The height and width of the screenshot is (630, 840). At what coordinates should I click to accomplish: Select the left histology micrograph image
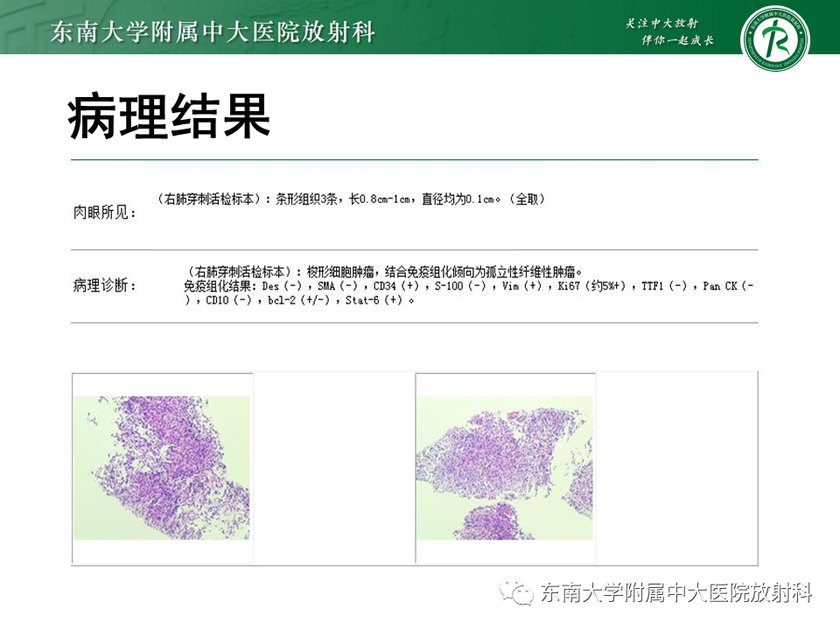tap(162, 467)
